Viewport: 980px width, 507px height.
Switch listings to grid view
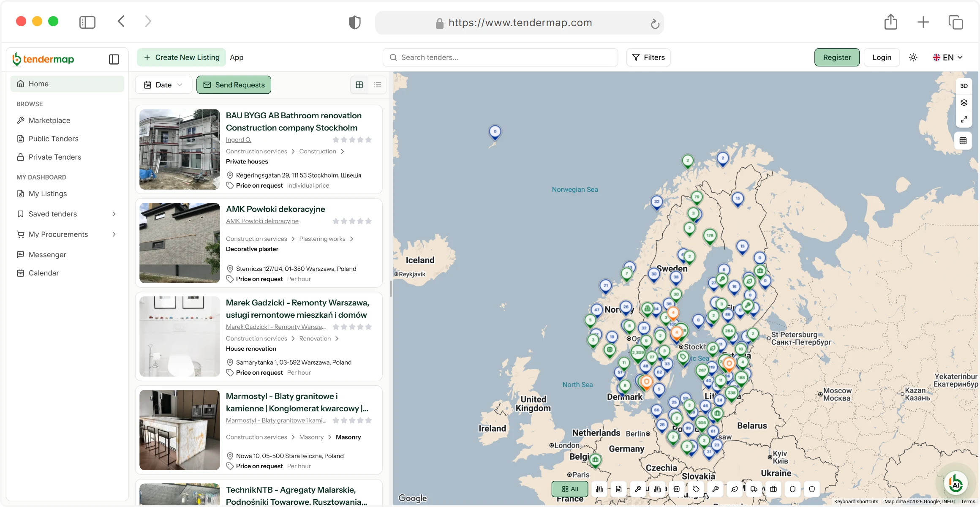tap(359, 85)
